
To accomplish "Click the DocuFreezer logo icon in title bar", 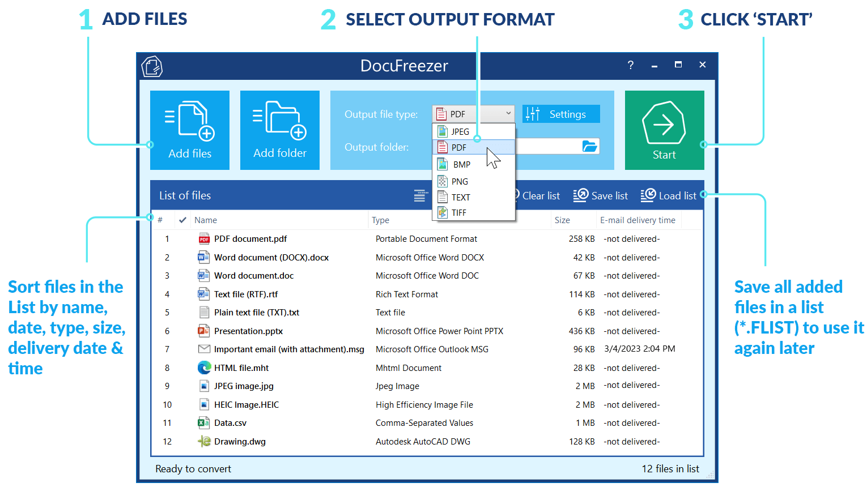I will 152,66.
